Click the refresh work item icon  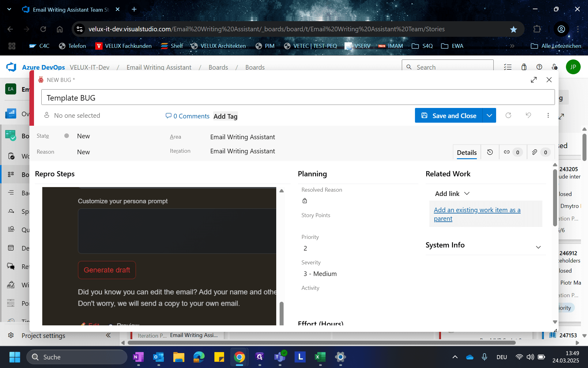click(x=508, y=115)
